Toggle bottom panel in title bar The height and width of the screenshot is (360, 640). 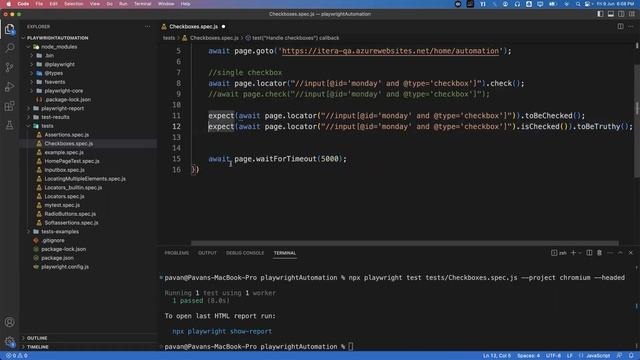611,14
